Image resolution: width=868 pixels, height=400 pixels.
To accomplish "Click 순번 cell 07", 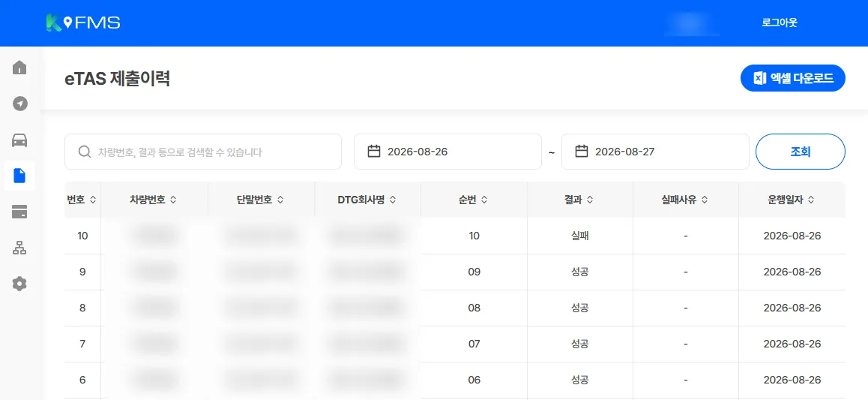I will (x=474, y=344).
